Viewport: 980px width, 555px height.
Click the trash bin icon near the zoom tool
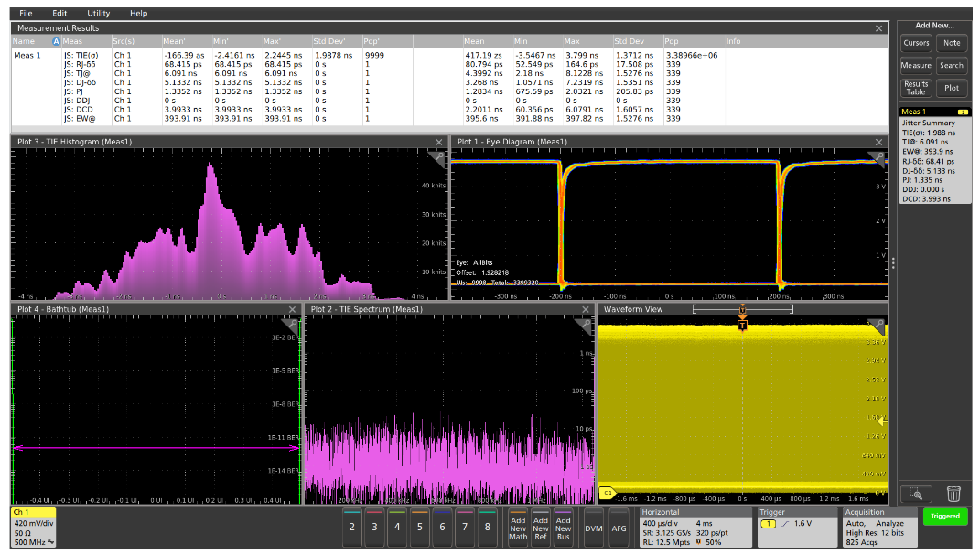pyautogui.click(x=953, y=493)
